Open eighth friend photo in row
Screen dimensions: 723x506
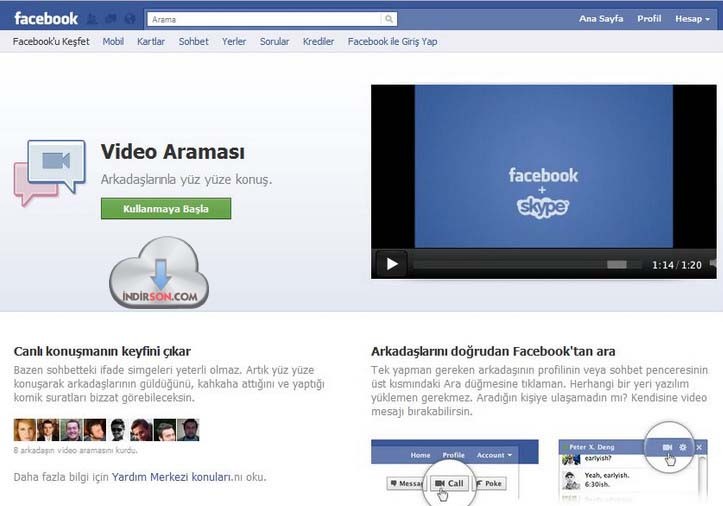[188, 430]
